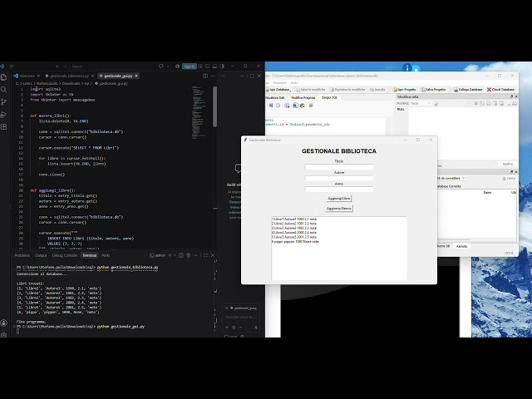This screenshot has width=532, height=399.
Task: Switch to gestionale_biblioteca.py editor tab
Action: 69,76
